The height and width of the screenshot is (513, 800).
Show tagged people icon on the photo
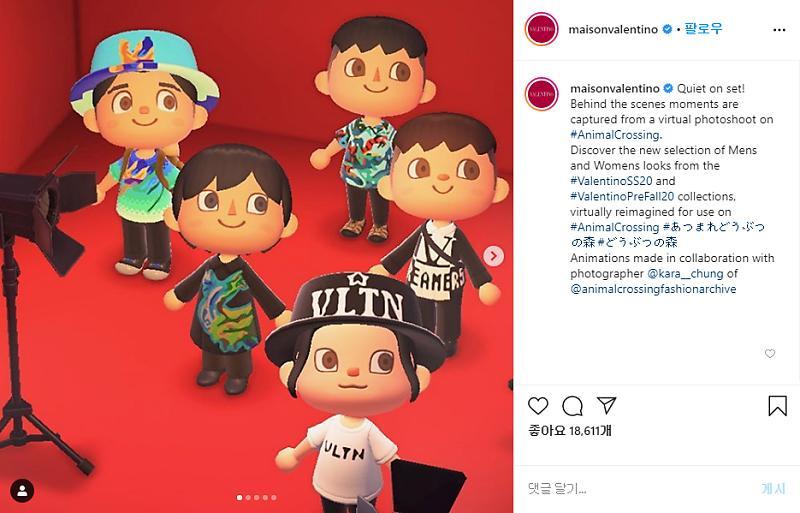point(22,491)
